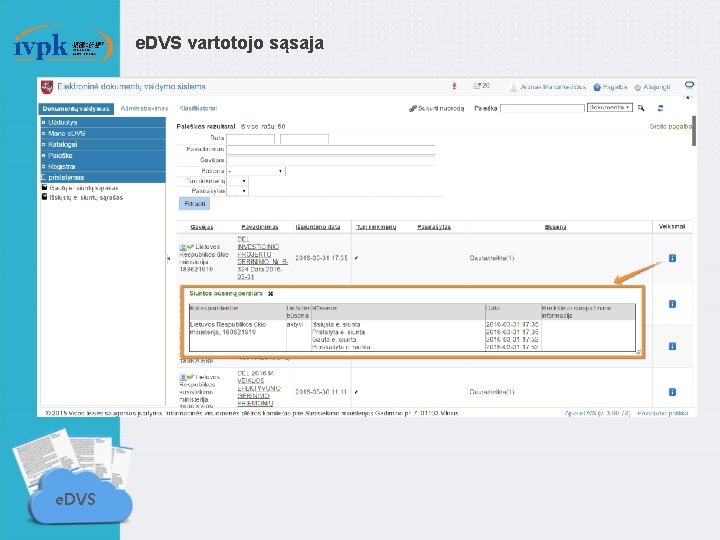Click the sidebar collapse arrow handle

(x=169, y=259)
